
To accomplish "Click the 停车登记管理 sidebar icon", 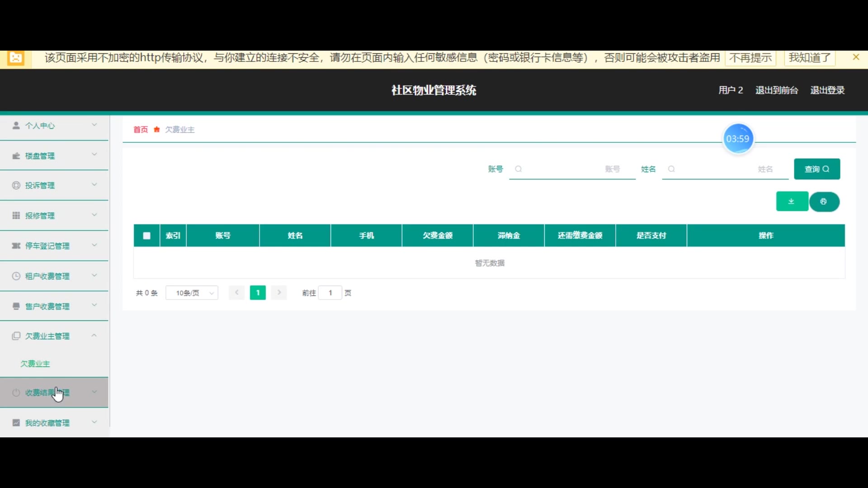I will [x=16, y=246].
